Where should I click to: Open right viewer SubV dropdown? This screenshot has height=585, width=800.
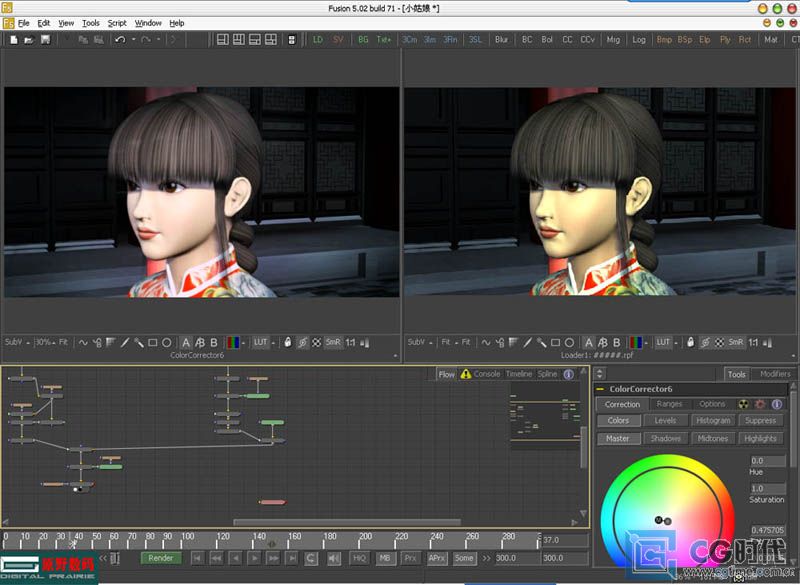pos(420,342)
